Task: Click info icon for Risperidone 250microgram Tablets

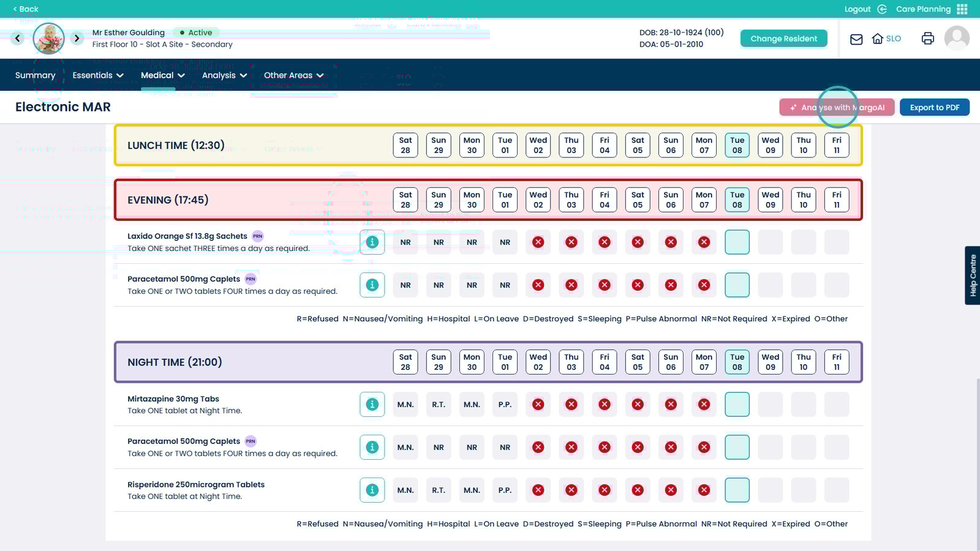Action: click(x=372, y=490)
